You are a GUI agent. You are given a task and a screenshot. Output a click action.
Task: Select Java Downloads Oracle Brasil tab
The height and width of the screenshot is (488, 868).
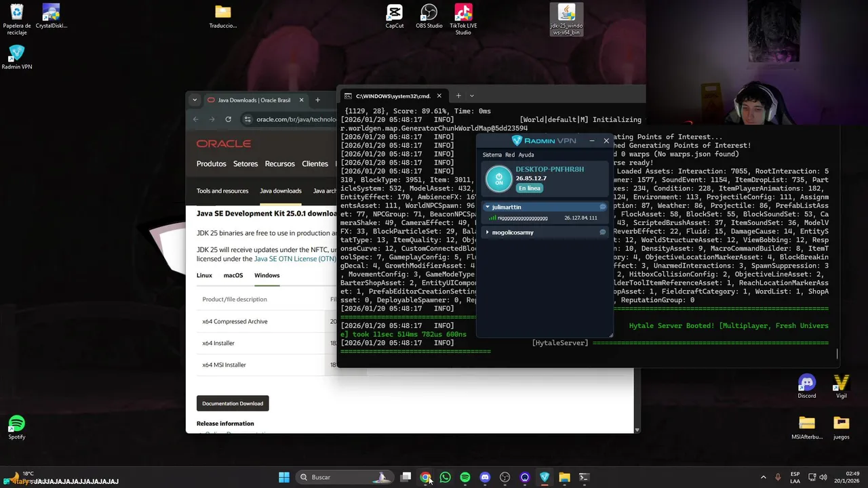[255, 100]
